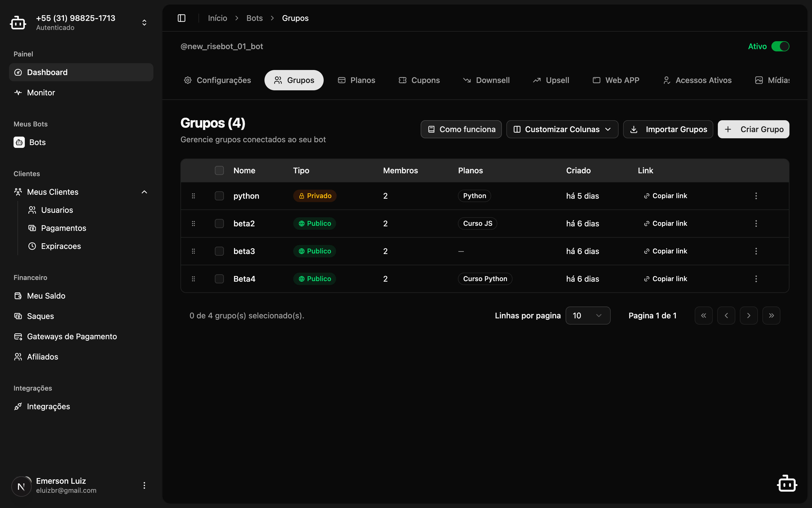Image resolution: width=812 pixels, height=508 pixels.
Task: Click the Como funciona button
Action: pos(461,129)
